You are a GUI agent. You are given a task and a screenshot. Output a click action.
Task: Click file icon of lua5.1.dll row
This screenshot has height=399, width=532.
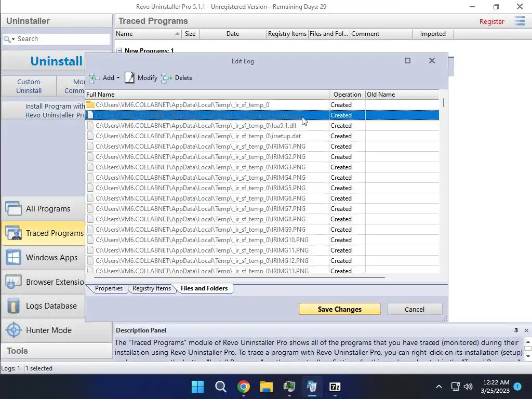90,126
